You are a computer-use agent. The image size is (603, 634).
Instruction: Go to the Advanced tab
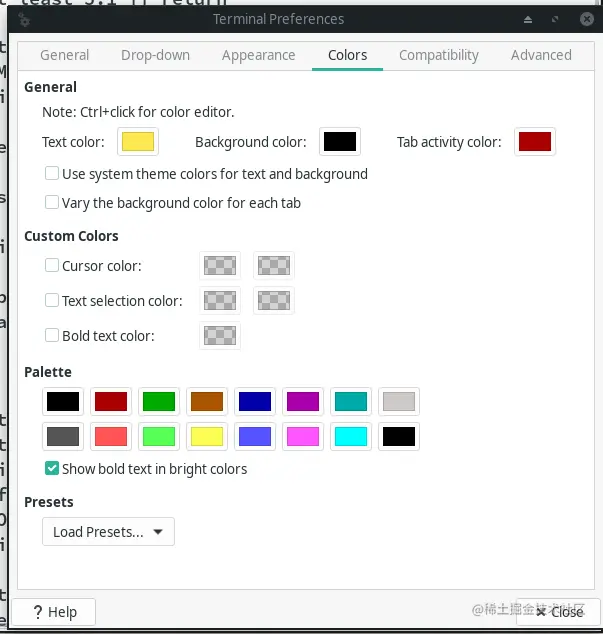click(541, 55)
